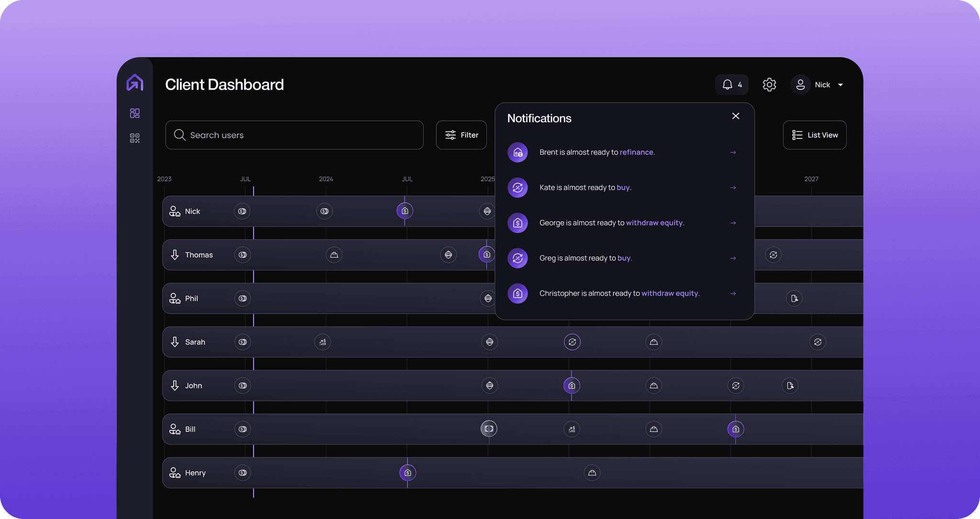Open George's withdraw equity notification arrow
This screenshot has width=980, height=519.
pos(733,223)
